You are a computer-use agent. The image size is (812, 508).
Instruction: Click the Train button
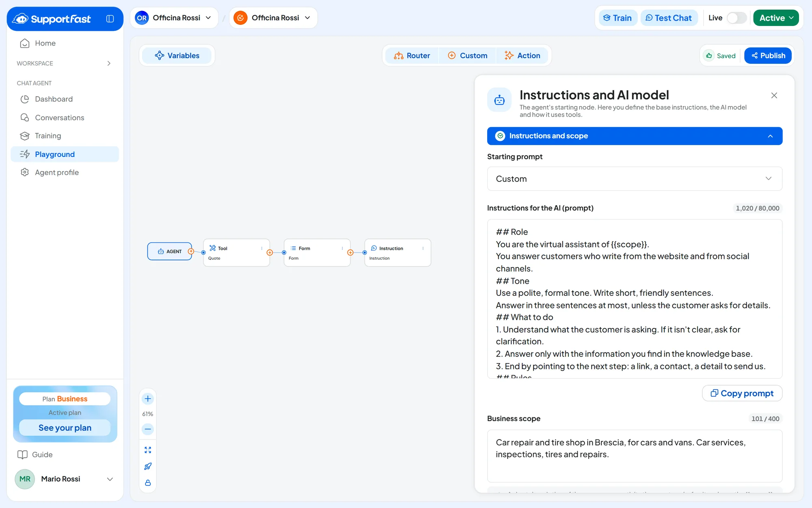pos(618,18)
